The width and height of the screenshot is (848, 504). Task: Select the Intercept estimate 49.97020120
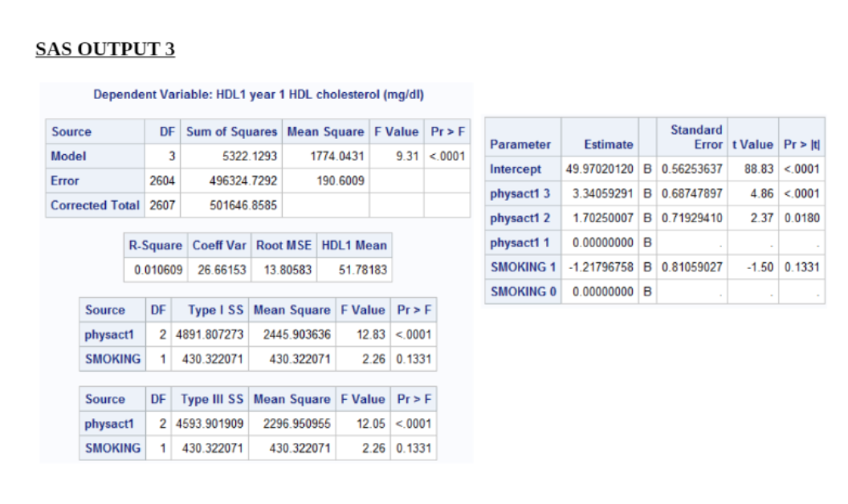(x=599, y=169)
